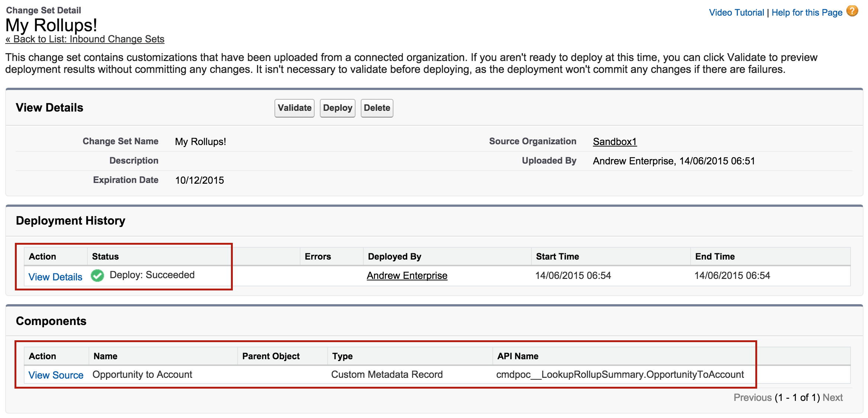Open Andrew Enterprise user link
868x418 pixels.
point(407,276)
